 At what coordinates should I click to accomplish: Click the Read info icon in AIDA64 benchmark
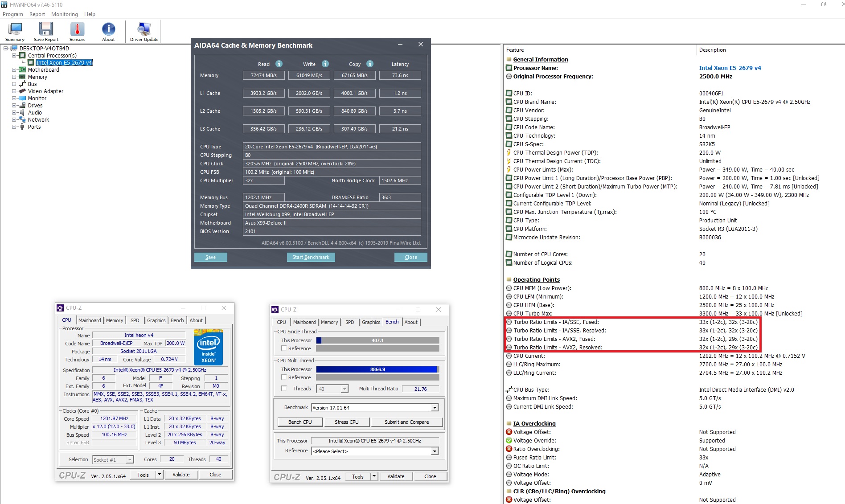(279, 64)
